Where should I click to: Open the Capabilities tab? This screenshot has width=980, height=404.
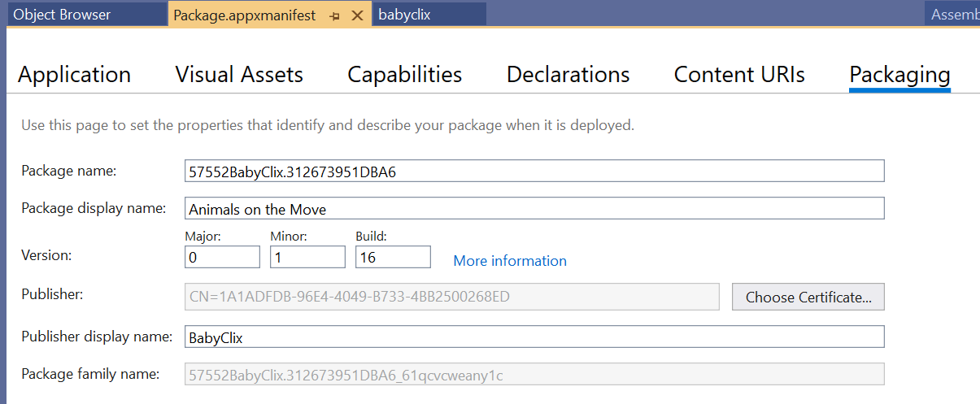[x=405, y=75]
